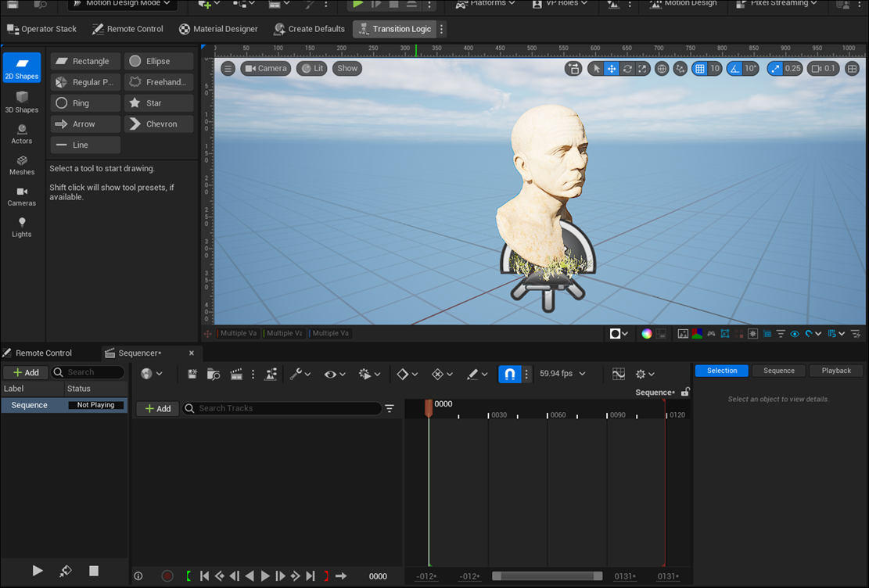Viewport: 869px width, 588px height.
Task: Click Add button beside Search Tracks
Action: (157, 409)
